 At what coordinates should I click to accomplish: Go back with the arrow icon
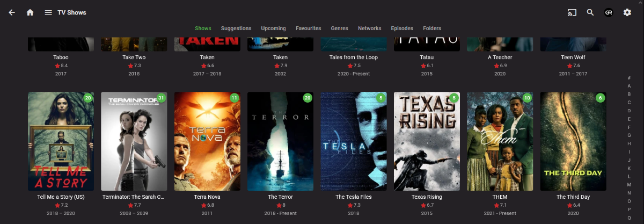point(12,12)
